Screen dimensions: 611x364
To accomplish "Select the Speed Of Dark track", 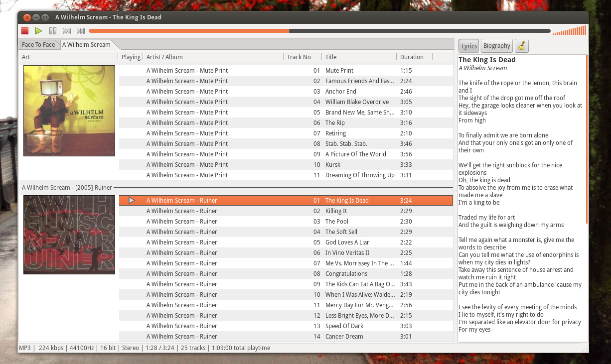I will click(x=286, y=326).
